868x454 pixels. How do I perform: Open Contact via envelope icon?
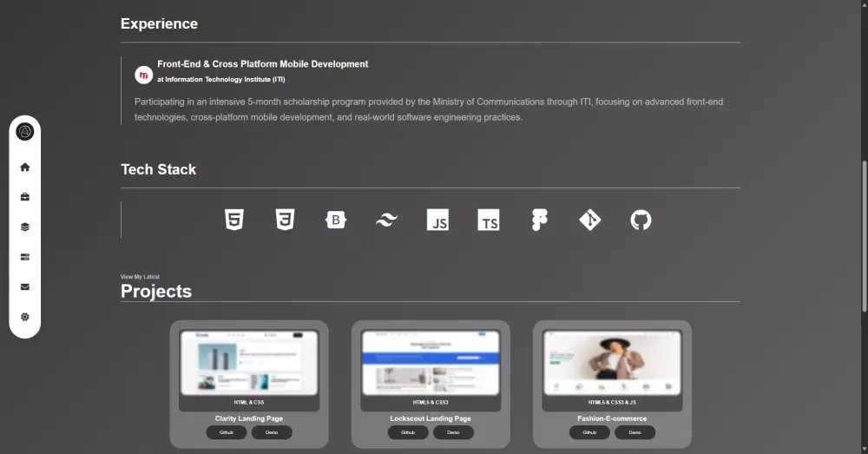point(25,286)
